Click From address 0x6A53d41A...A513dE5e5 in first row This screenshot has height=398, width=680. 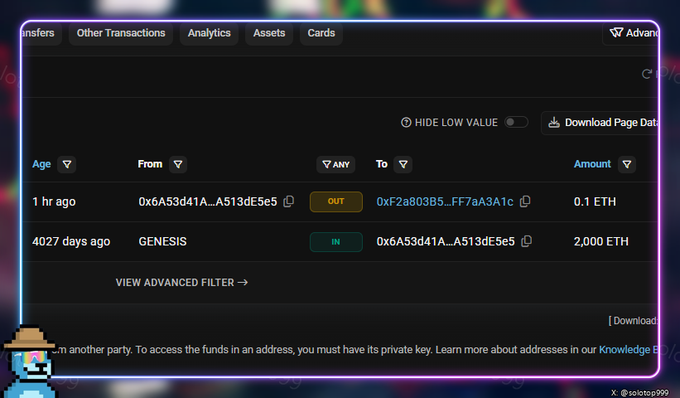pos(208,202)
